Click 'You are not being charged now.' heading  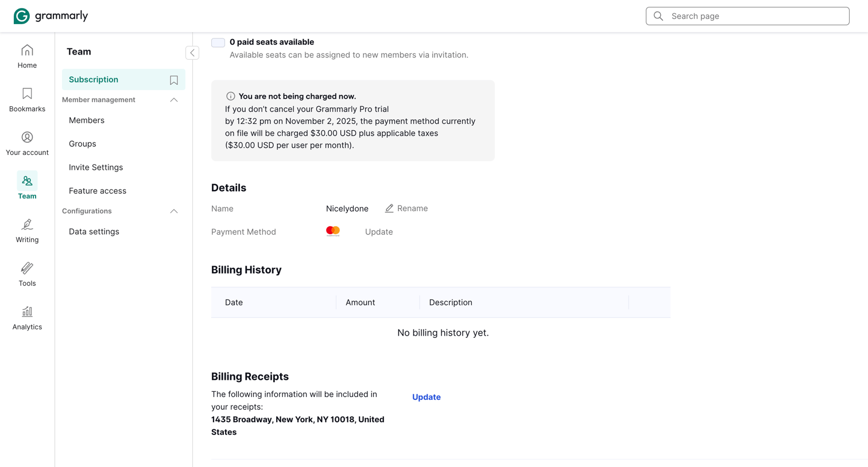point(297,96)
